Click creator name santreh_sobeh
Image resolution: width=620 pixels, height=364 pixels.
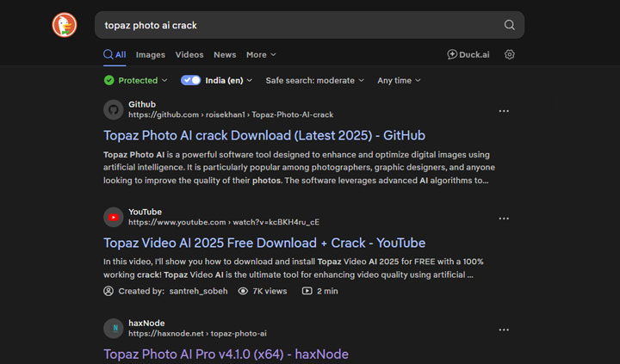[x=199, y=291]
